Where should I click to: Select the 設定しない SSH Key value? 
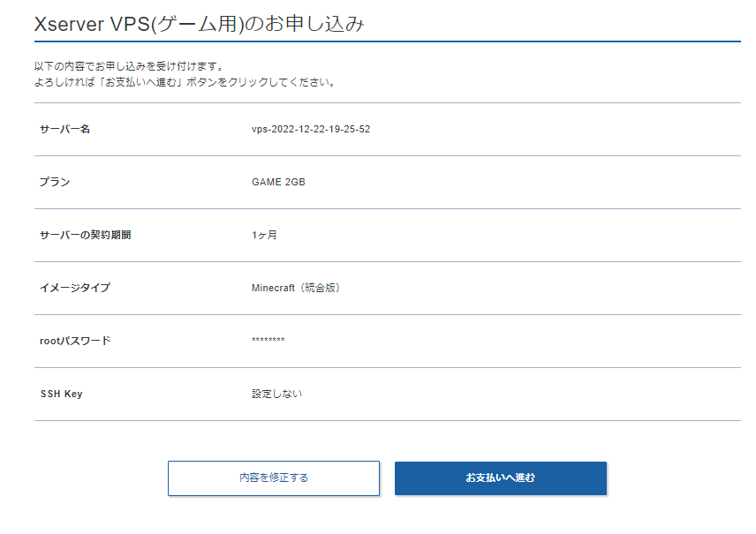(x=276, y=394)
